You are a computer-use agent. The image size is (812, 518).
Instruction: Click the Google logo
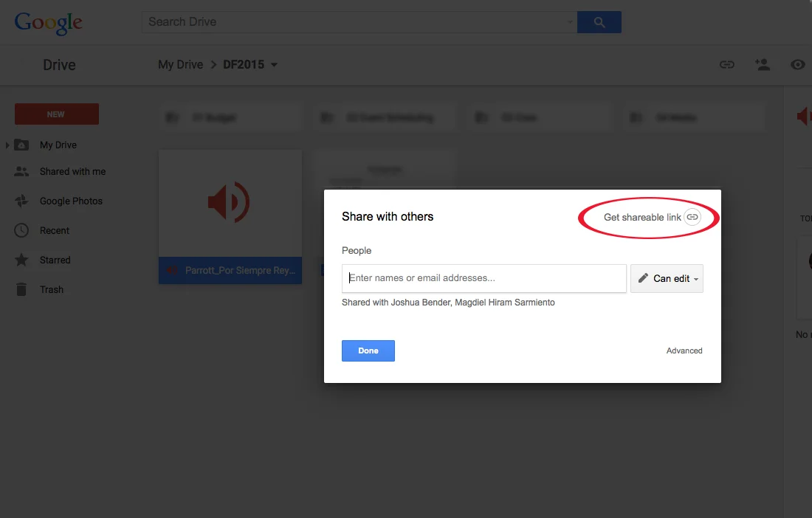click(48, 23)
